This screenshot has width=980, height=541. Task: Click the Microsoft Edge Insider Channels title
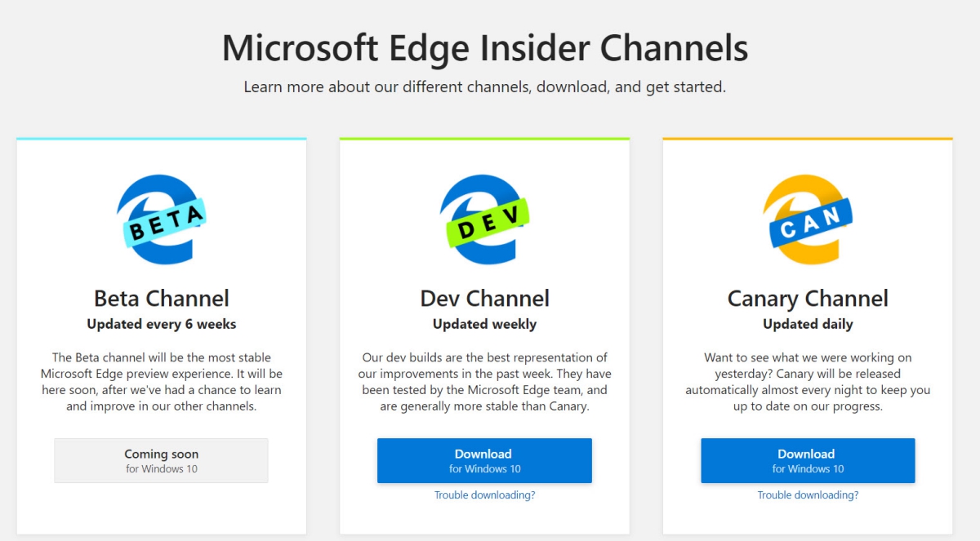point(484,48)
